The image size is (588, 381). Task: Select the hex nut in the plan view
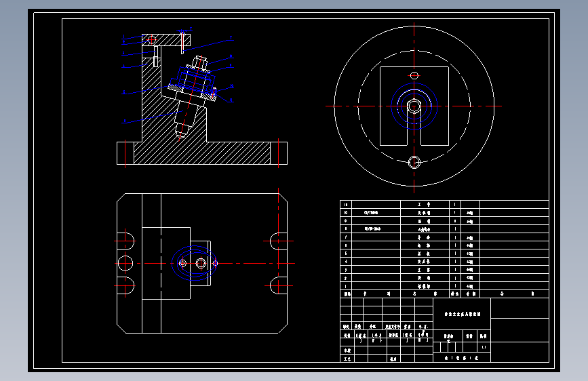click(201, 263)
